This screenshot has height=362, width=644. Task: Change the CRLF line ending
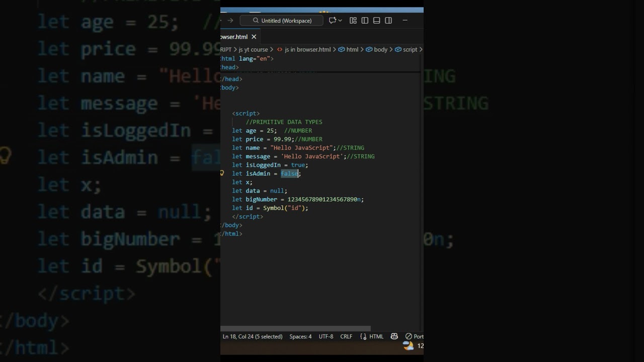point(346,336)
